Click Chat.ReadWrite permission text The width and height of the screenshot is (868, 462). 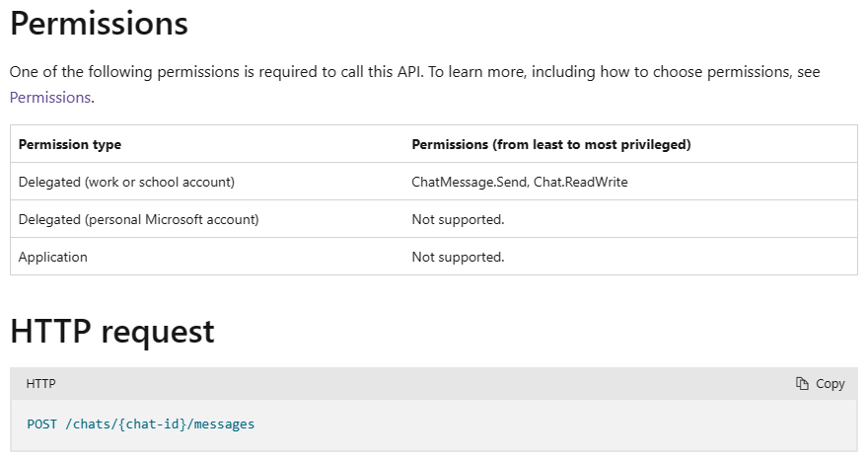tap(581, 183)
